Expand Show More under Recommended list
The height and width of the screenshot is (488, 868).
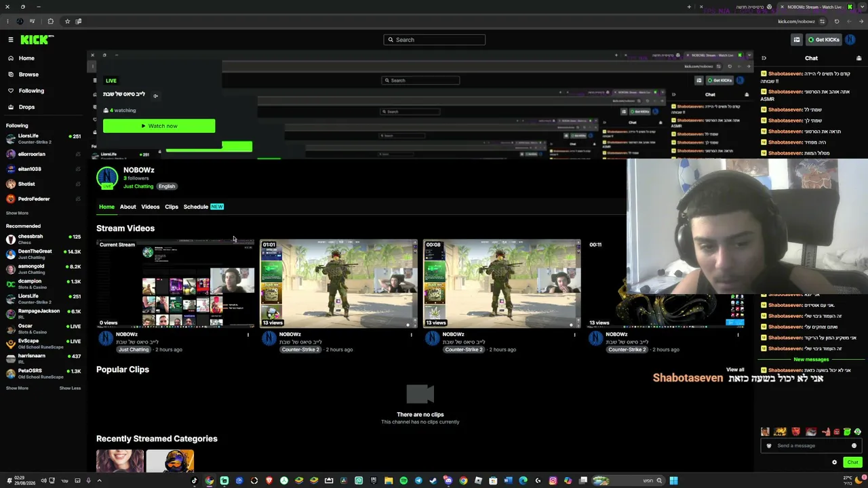17,388
